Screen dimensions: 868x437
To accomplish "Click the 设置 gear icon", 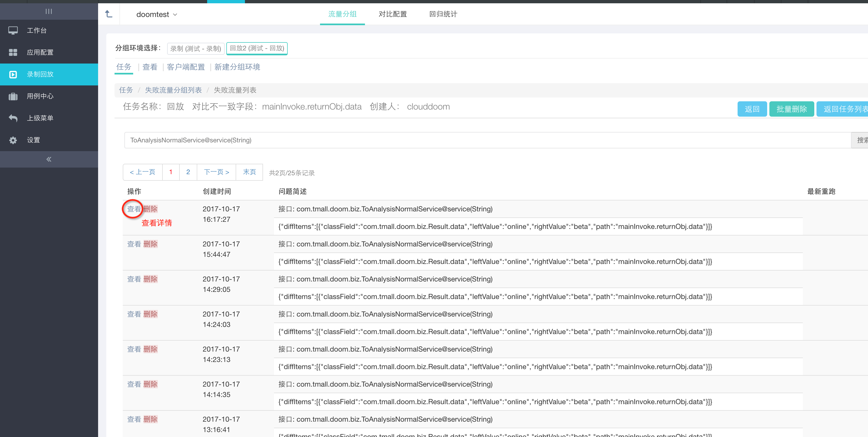I will coord(13,140).
